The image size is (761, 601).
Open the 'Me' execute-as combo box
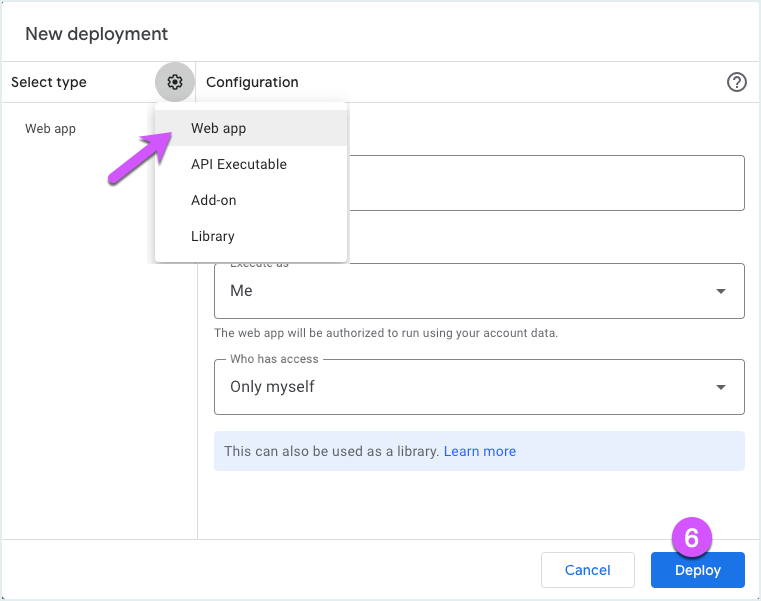point(479,291)
